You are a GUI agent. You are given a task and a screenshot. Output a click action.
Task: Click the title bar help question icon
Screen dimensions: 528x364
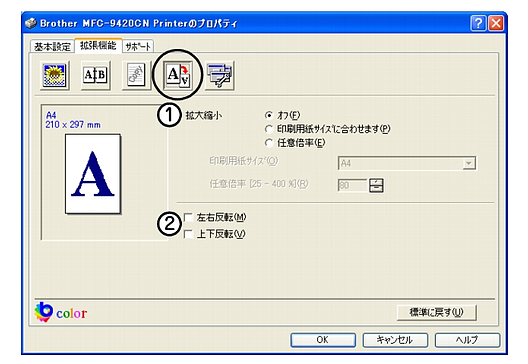tap(478, 24)
